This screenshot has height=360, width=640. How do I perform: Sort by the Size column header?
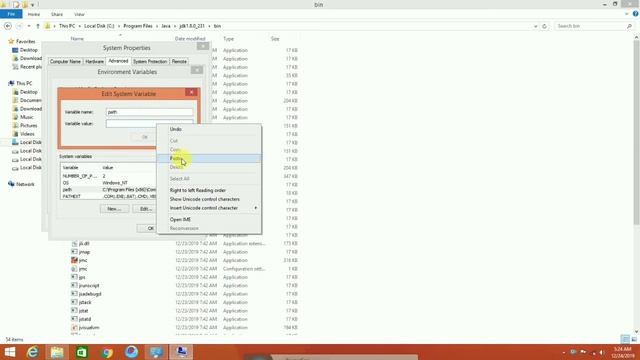pos(275,39)
